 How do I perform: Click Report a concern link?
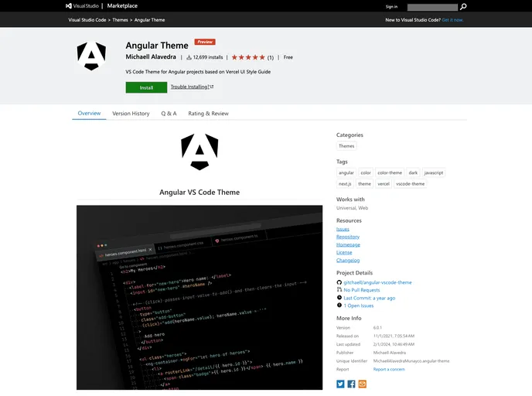pos(389,369)
